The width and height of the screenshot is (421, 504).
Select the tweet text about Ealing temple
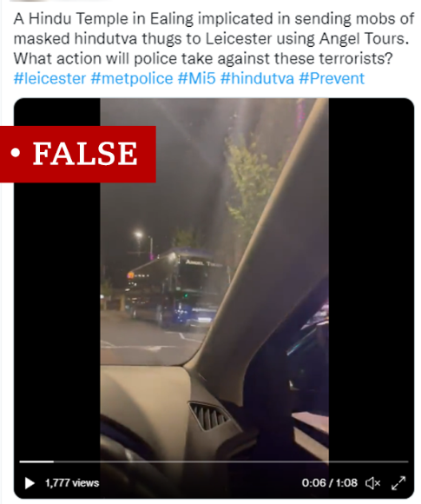click(214, 38)
